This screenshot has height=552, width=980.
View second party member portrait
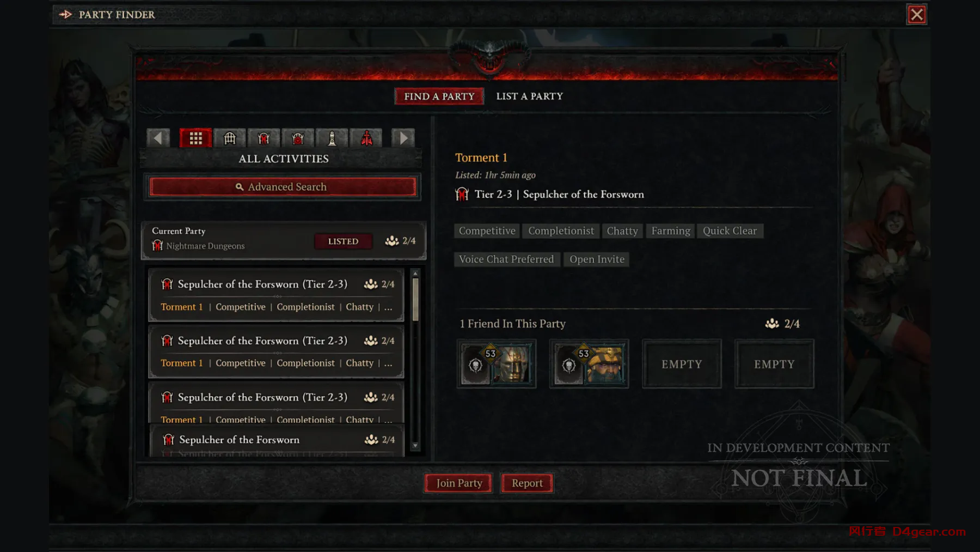pos(589,364)
